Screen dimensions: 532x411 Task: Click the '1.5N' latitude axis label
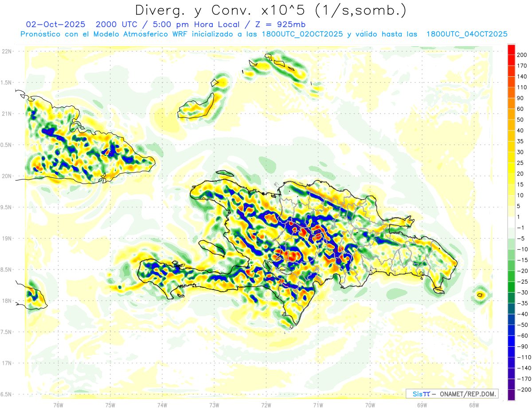6,82
